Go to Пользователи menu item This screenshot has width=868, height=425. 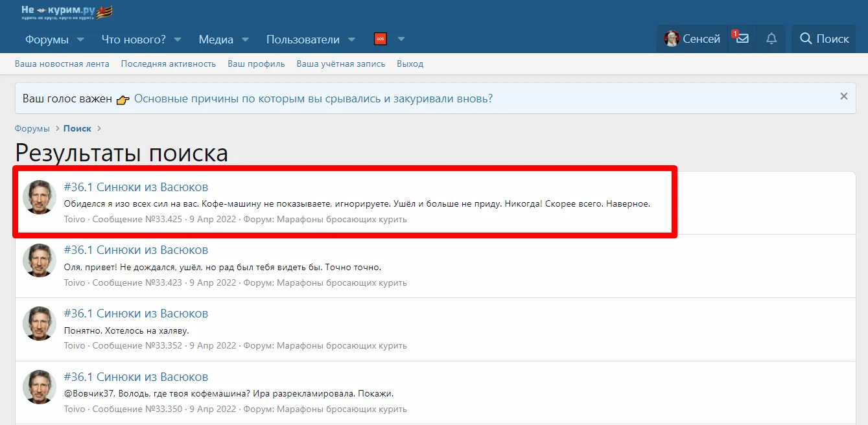(303, 40)
